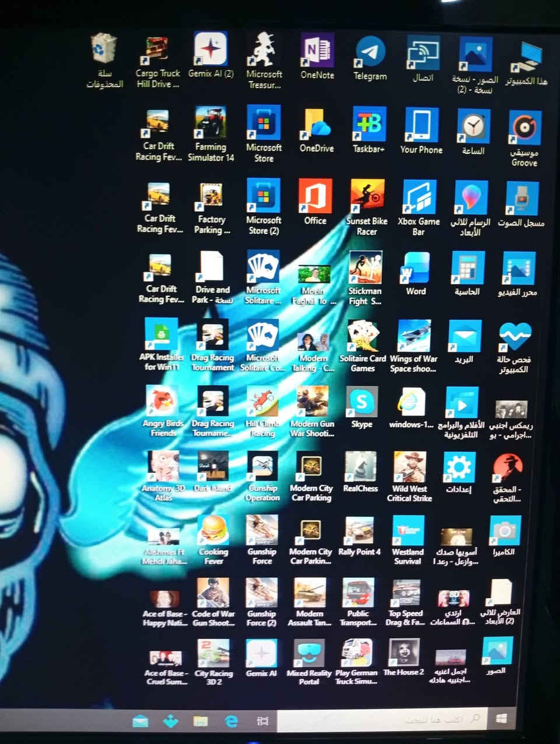The width and height of the screenshot is (560, 744).
Task: Select the Hill Climb Racing icon
Action: point(263,403)
